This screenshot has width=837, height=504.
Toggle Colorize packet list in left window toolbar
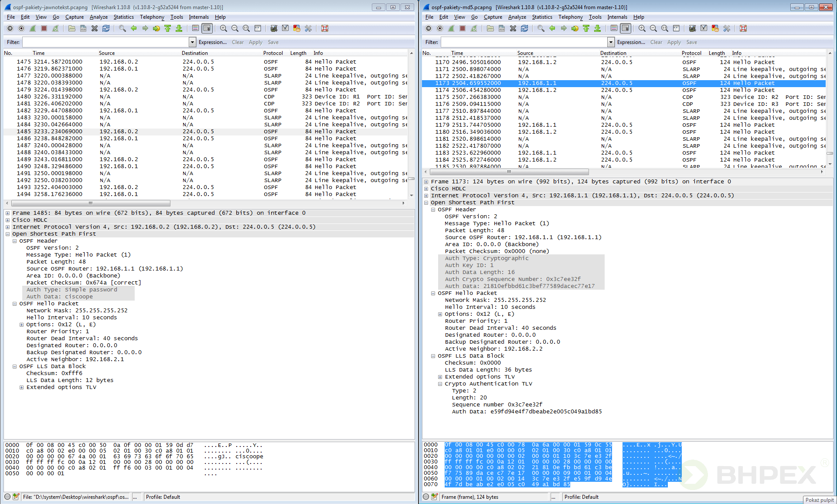[195, 28]
